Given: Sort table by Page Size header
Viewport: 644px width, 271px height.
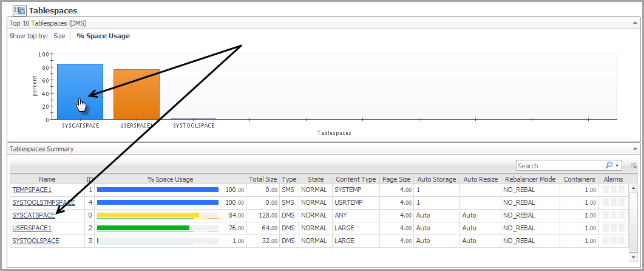Looking at the screenshot, I should tap(396, 179).
